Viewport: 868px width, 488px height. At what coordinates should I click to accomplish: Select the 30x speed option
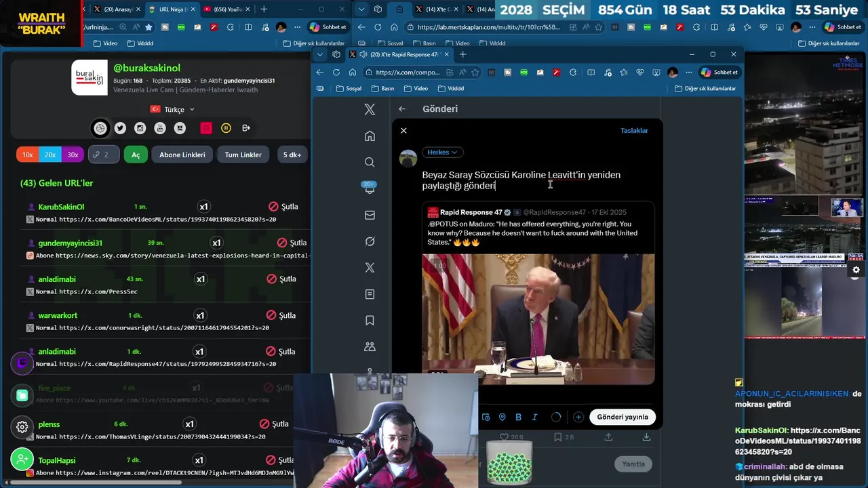point(73,155)
